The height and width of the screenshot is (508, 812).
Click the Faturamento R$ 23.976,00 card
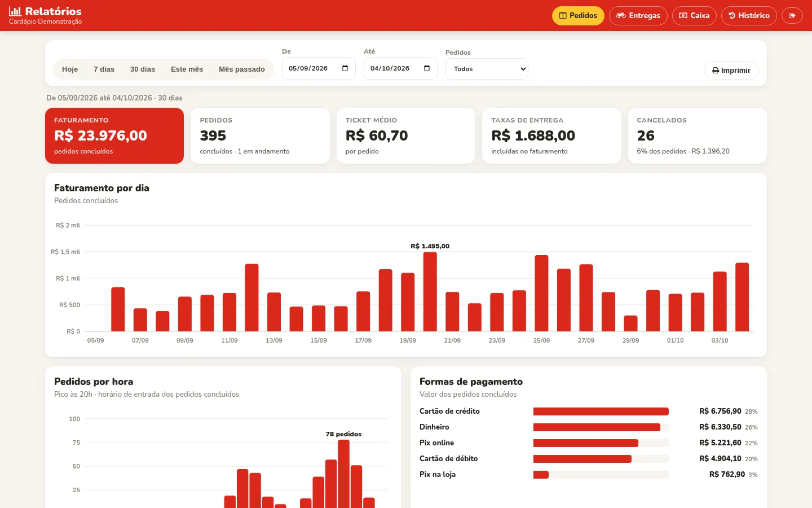114,136
